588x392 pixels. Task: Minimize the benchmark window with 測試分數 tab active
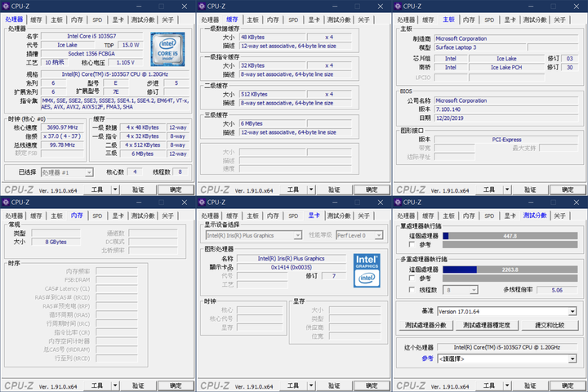click(x=531, y=203)
